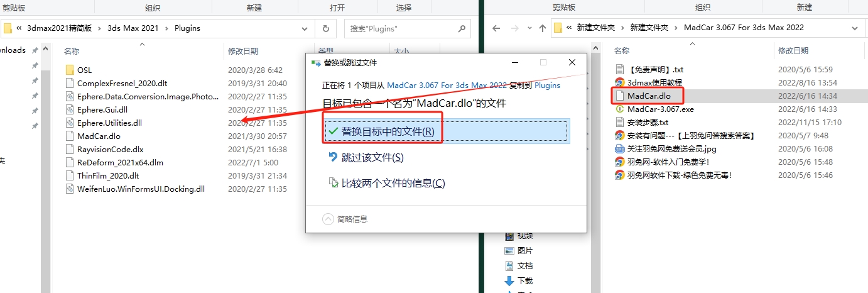Click the 2022/7/1 5:00 date cell

click(252, 162)
